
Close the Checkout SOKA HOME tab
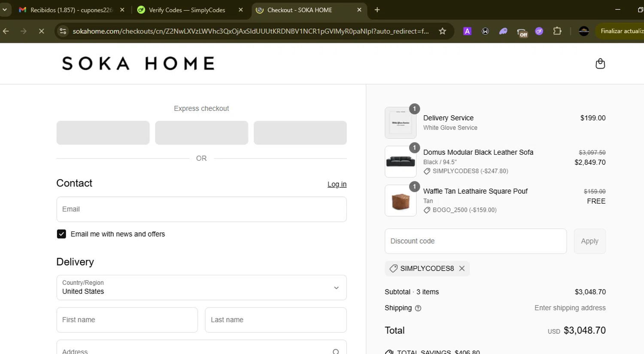coord(359,10)
